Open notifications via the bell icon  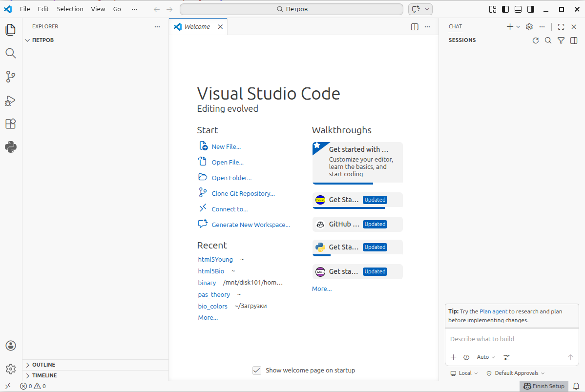(x=578, y=386)
